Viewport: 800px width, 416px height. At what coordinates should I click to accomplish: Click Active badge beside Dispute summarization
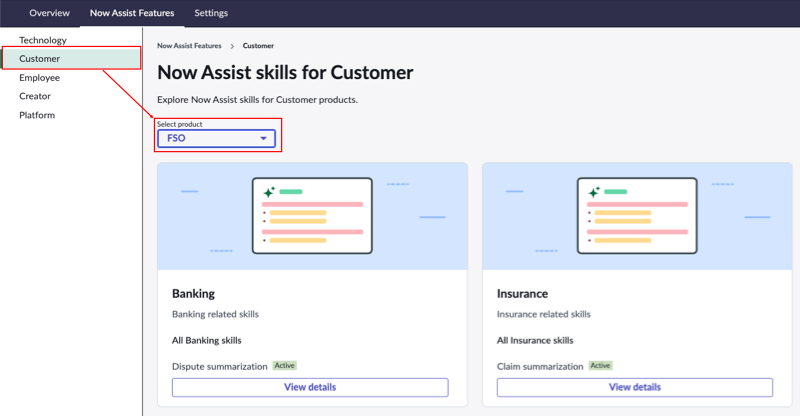point(284,365)
